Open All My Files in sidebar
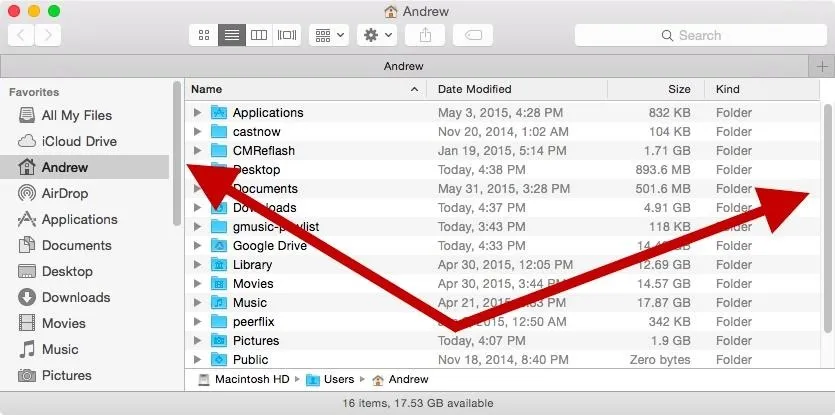The width and height of the screenshot is (835, 415). tap(77, 115)
